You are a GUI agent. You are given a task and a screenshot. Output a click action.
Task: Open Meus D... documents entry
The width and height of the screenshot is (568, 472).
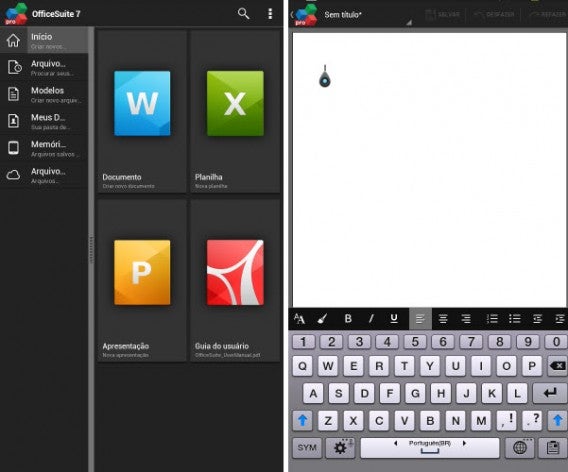[x=44, y=121]
